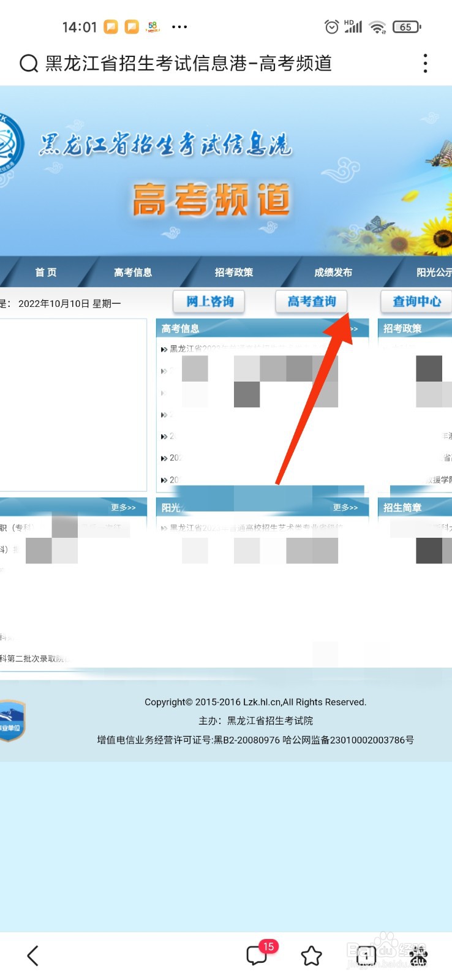Tap the page title in address bar
This screenshot has width=452, height=980.
[x=189, y=63]
